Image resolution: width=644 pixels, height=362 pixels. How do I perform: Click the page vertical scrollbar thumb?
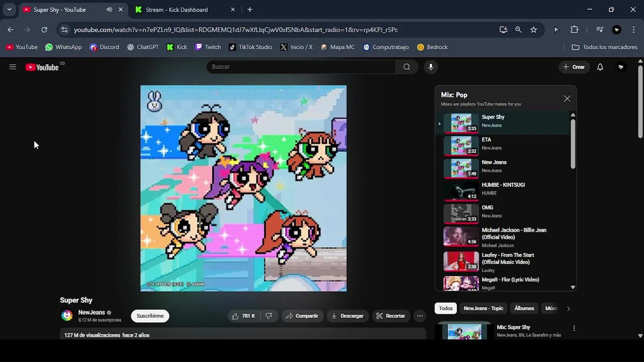coord(640,101)
